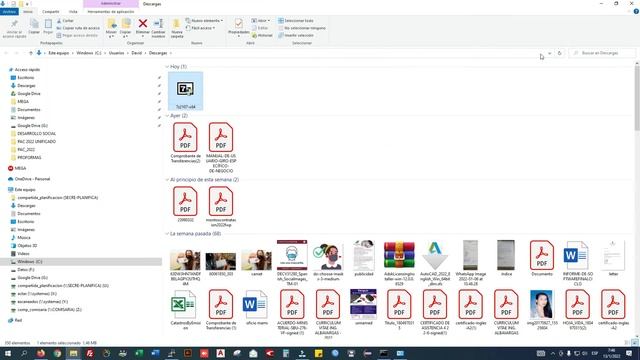Select OneDrive - Personal in sidebar
Screen dimensions: 640x360
coord(32,179)
